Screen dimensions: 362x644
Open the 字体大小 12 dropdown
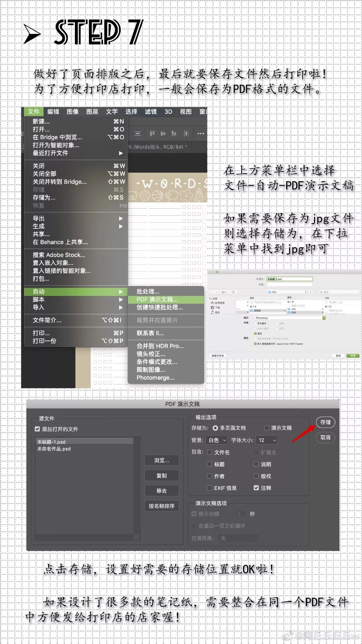pos(267,440)
